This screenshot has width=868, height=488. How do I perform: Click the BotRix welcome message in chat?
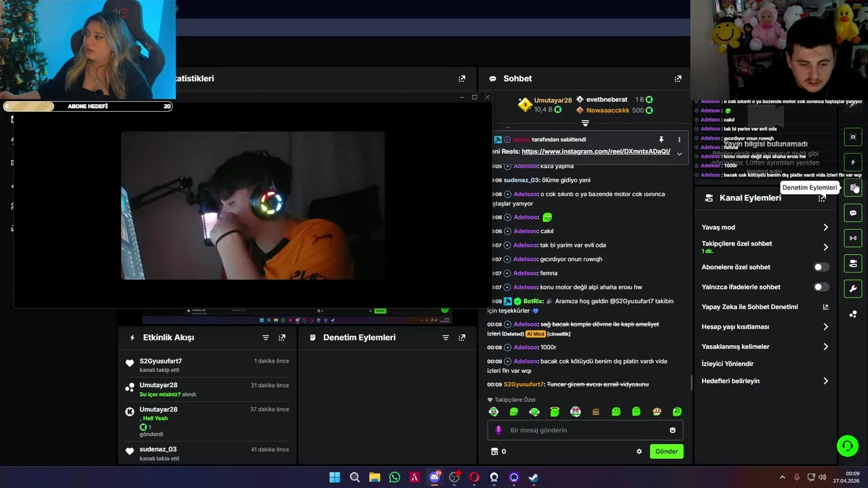(580, 306)
